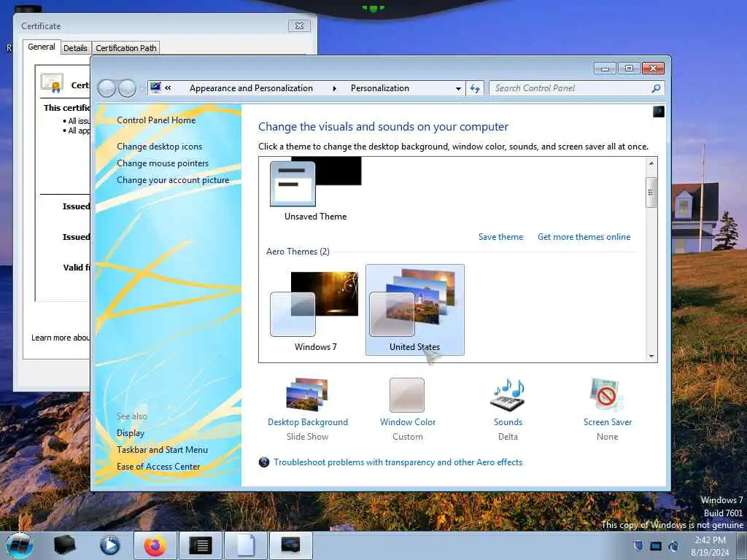Screen dimensions: 747x560
Task: Click the search magnifier icon
Action: click(x=656, y=88)
